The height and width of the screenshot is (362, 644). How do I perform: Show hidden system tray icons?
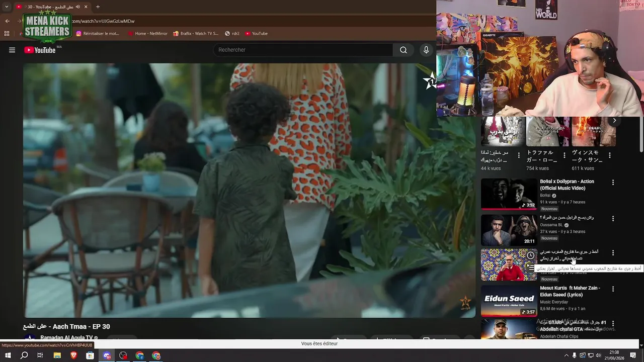tap(566, 355)
